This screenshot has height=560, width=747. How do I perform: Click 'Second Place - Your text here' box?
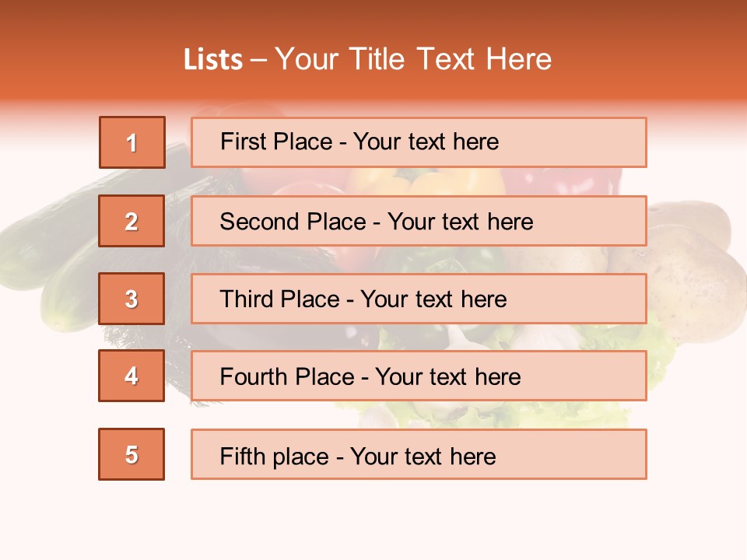pyautogui.click(x=419, y=221)
